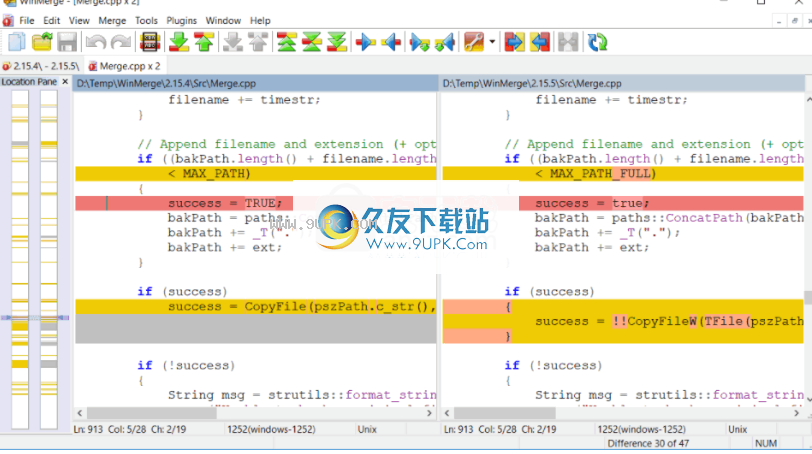Image resolution: width=812 pixels, height=454 pixels.
Task: Click the grey Next Conflict down arrow
Action: coord(233,42)
